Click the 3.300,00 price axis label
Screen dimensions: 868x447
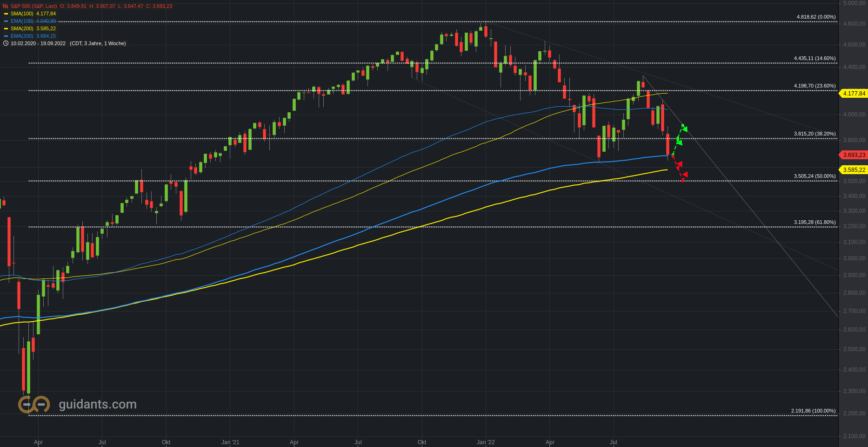click(854, 211)
